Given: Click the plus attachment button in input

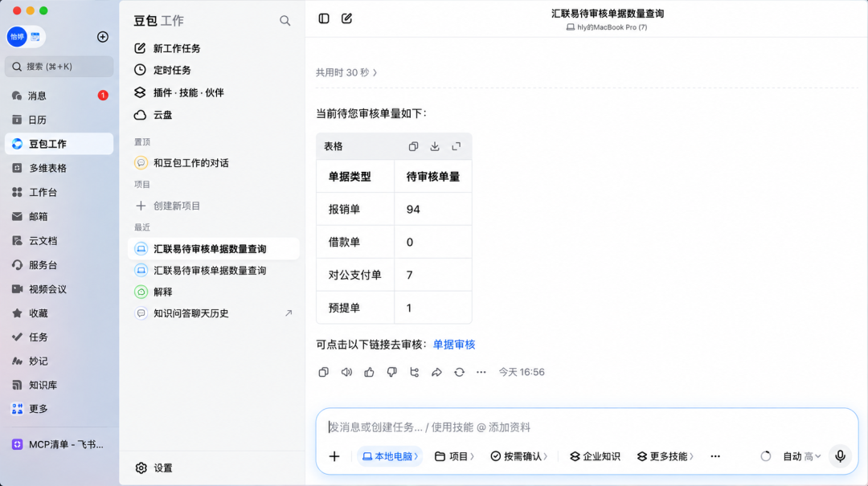Looking at the screenshot, I should point(334,456).
